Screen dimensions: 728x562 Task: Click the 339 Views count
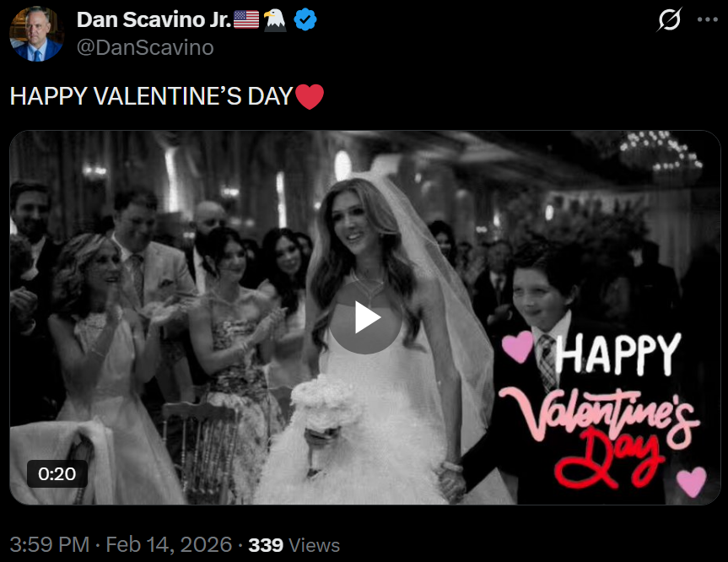click(294, 545)
